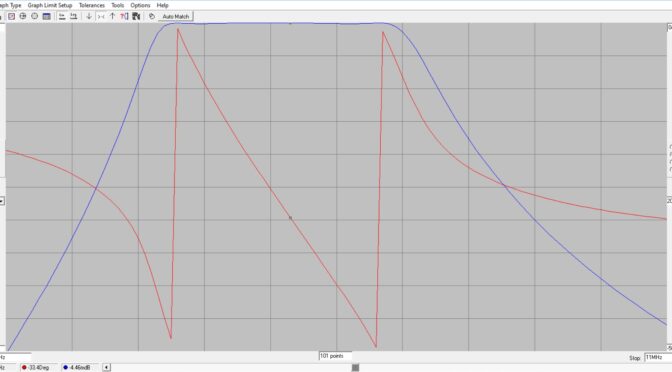
Task: Click the small tag icon left of Auto Match
Action: coord(152,16)
